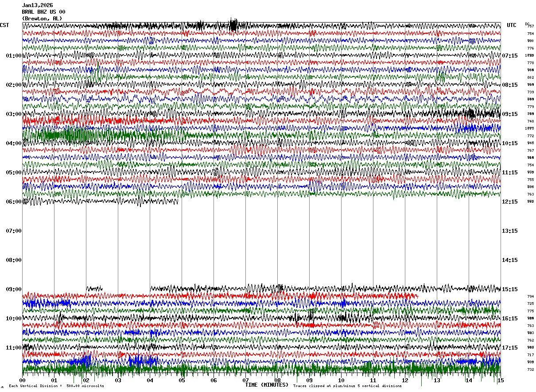Select the 11:00 CST hour label
536x392 pixels.
click(x=14, y=348)
